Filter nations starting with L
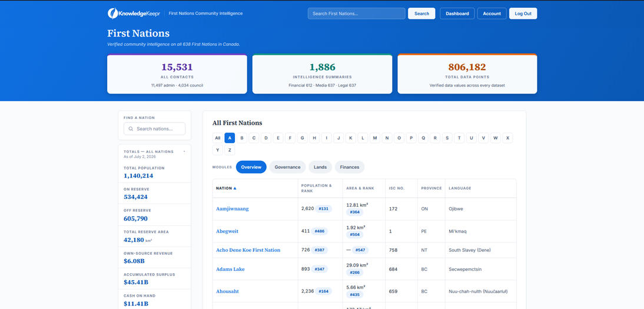The height and width of the screenshot is (309, 644). 363,138
